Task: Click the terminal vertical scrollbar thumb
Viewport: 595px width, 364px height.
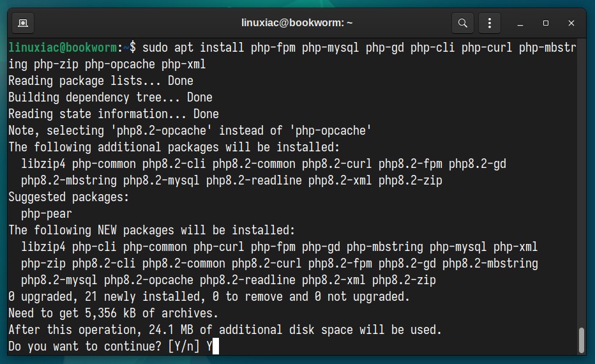Action: point(582,340)
